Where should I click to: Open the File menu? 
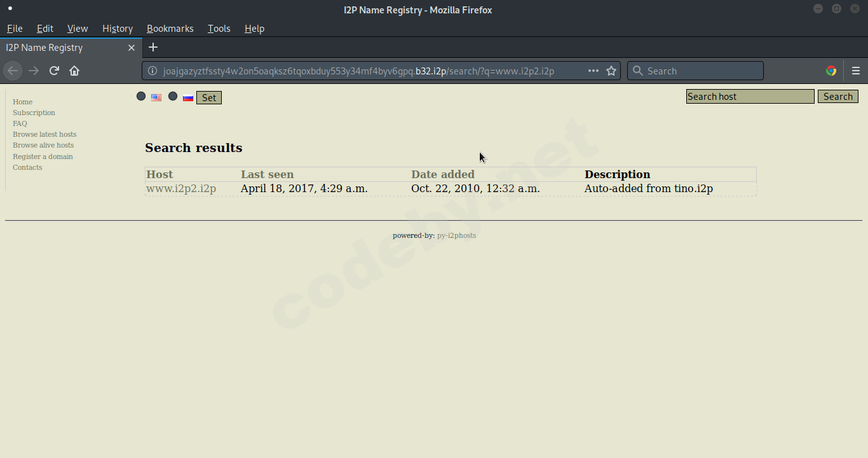pos(15,29)
